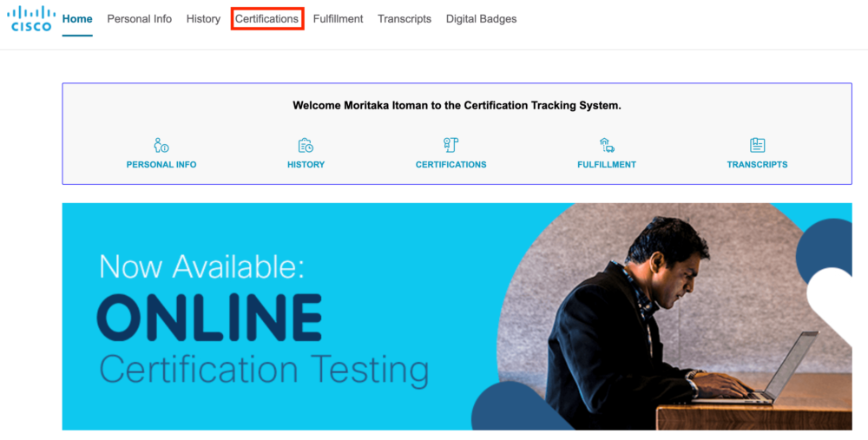
Task: Open the Certifications certificate icon
Action: pos(450,146)
